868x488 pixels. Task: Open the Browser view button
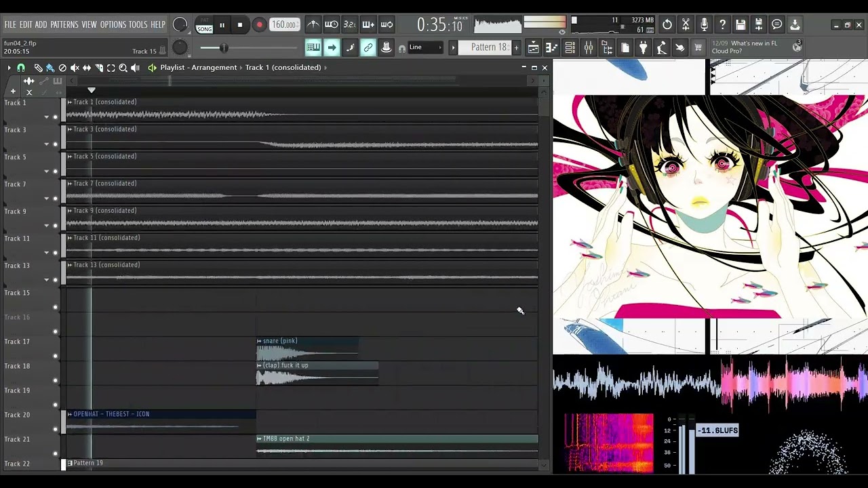click(607, 47)
